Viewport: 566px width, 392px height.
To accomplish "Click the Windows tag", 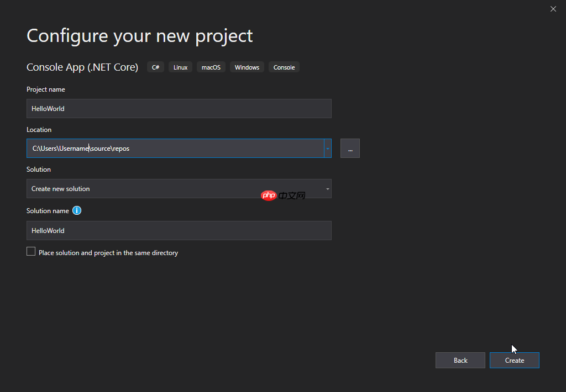I will point(247,67).
